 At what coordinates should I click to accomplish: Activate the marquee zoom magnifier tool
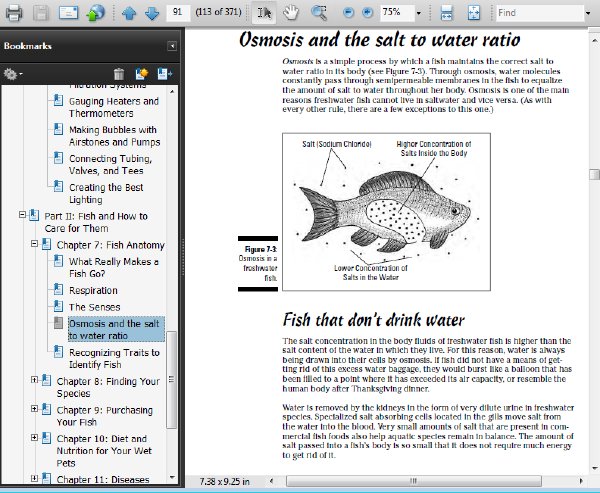pyautogui.click(x=319, y=13)
